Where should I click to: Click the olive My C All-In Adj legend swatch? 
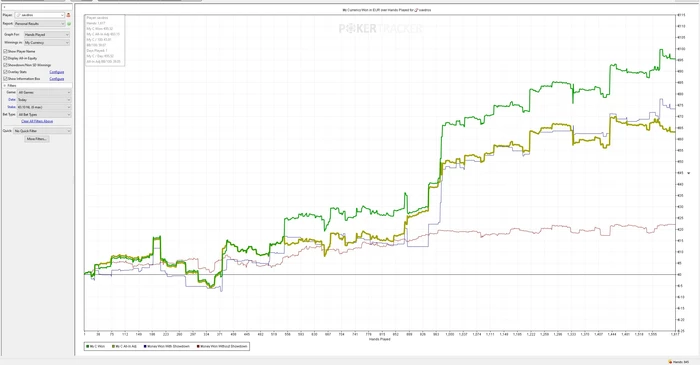[113, 346]
